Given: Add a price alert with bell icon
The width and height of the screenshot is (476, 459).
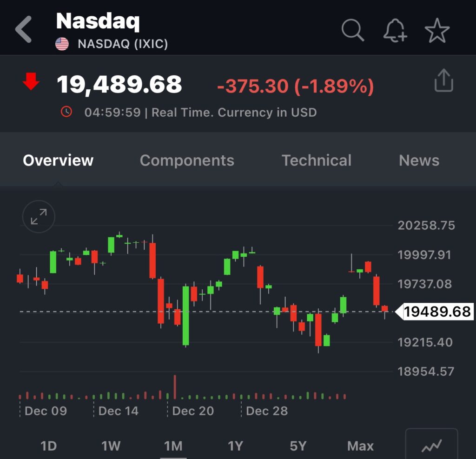Looking at the screenshot, I should [395, 32].
